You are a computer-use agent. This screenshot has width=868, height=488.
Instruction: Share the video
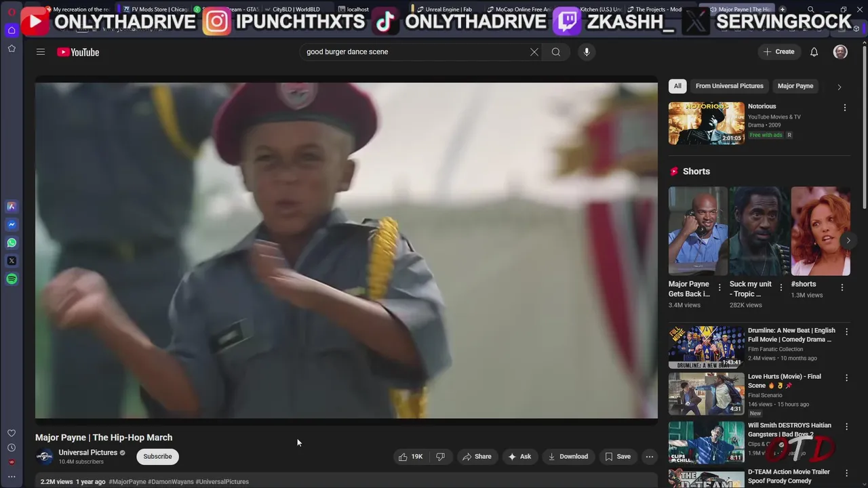(x=477, y=457)
